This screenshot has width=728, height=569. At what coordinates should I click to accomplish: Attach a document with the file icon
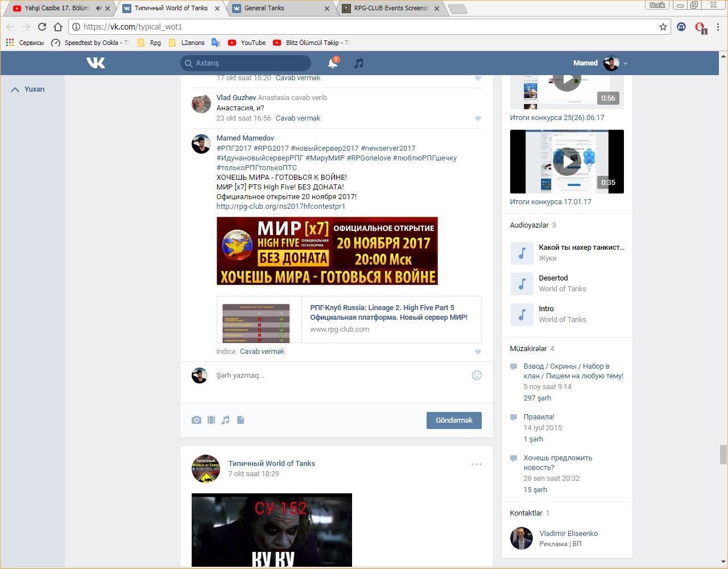click(x=241, y=420)
